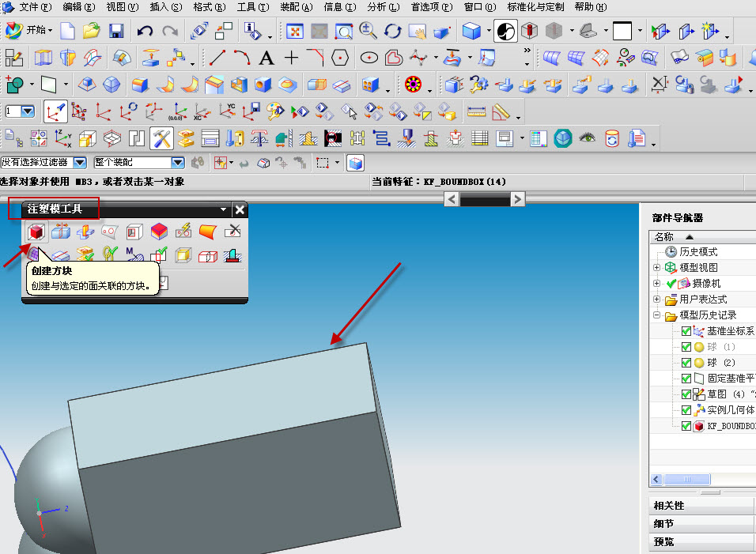Expand the 用户表达式 tree node
Viewport: 756px width, 554px height.
(656, 300)
